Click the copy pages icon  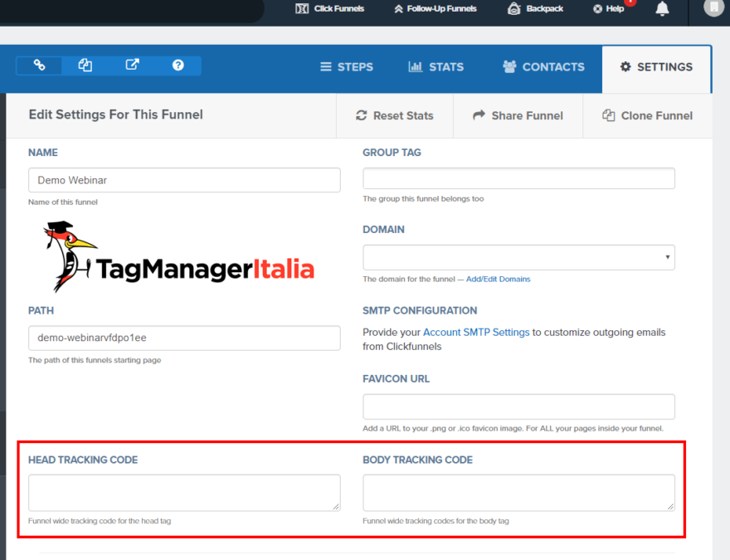coord(85,65)
